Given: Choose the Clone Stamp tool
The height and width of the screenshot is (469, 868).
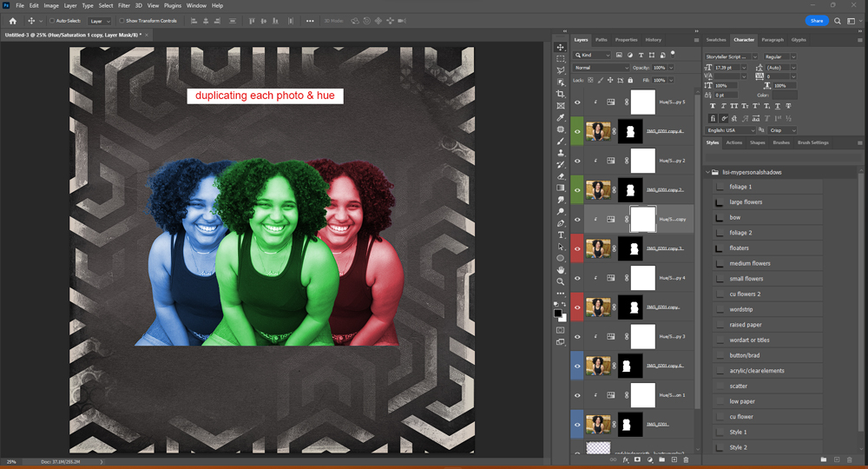Looking at the screenshot, I should point(560,153).
